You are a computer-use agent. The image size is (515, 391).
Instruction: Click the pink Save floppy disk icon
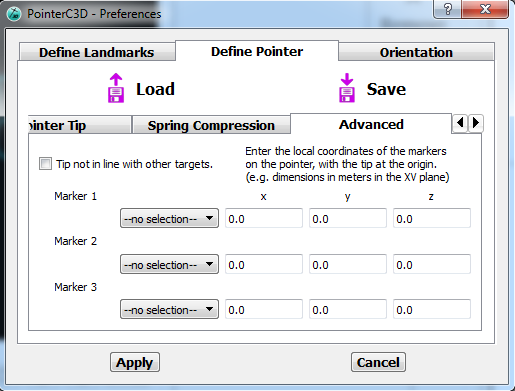347,88
